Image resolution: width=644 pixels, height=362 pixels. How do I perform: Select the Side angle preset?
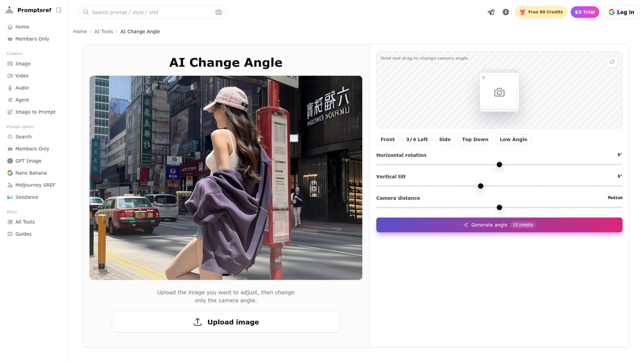tap(445, 140)
